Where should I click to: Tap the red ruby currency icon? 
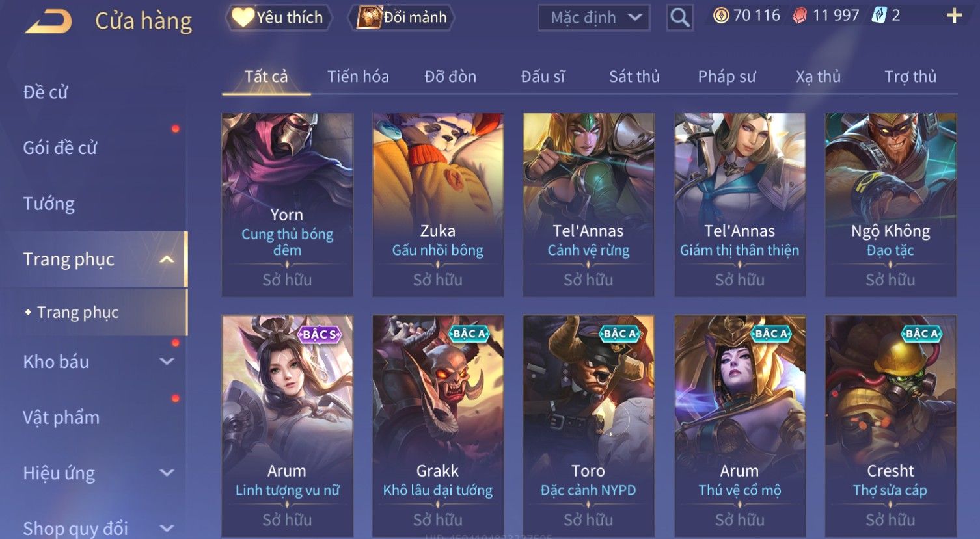pyautogui.click(x=800, y=16)
